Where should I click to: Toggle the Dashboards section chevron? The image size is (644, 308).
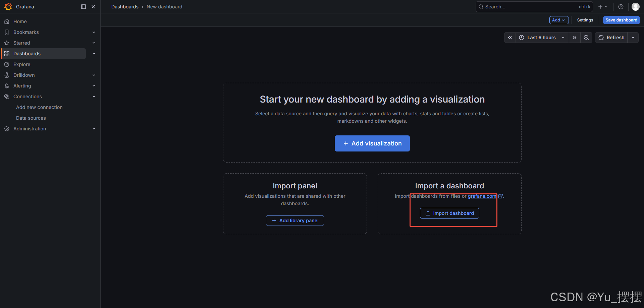click(94, 54)
